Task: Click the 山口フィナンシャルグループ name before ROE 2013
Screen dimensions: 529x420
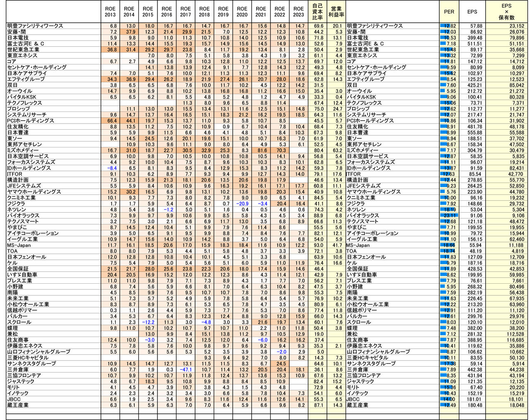Action: pos(39,352)
